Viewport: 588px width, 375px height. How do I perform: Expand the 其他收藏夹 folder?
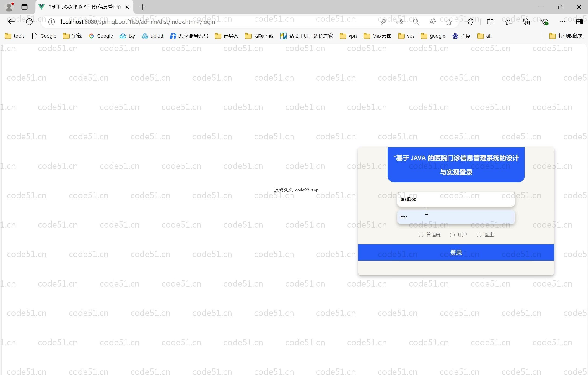point(566,36)
